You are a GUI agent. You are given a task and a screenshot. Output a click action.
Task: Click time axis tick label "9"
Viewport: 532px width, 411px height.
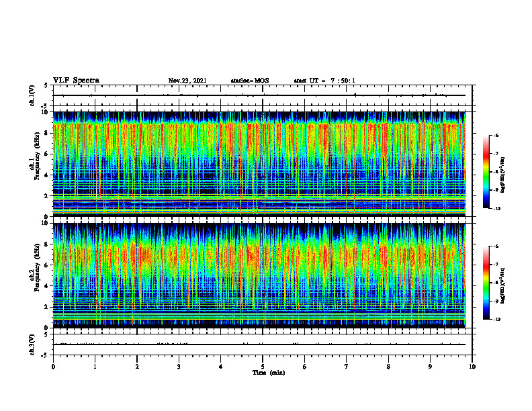[x=430, y=367]
